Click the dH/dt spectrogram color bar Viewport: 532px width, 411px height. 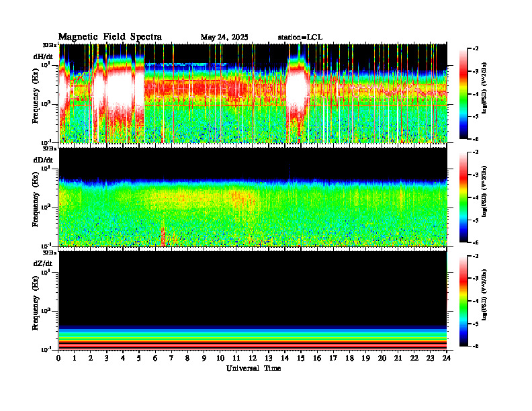(463, 93)
